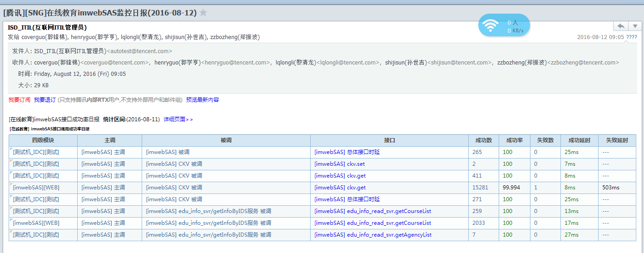Click the WiFi speed floating widget
The height and width of the screenshot is (253, 644).
(x=504, y=26)
